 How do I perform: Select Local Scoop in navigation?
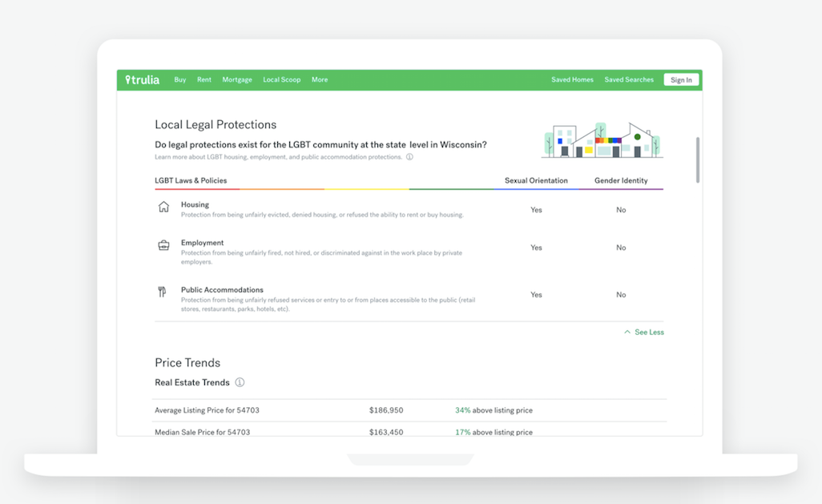click(x=282, y=80)
